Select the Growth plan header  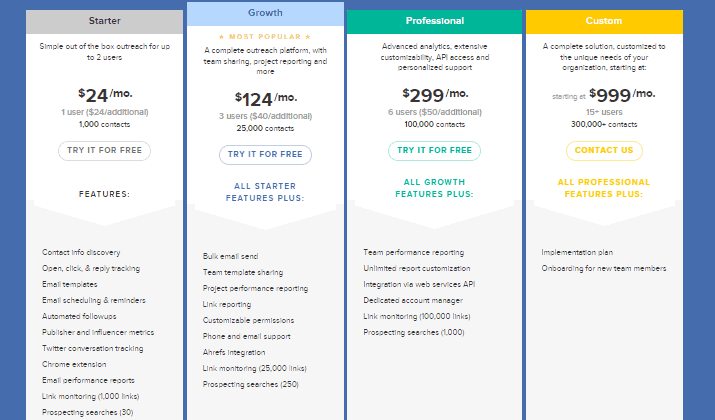[265, 14]
